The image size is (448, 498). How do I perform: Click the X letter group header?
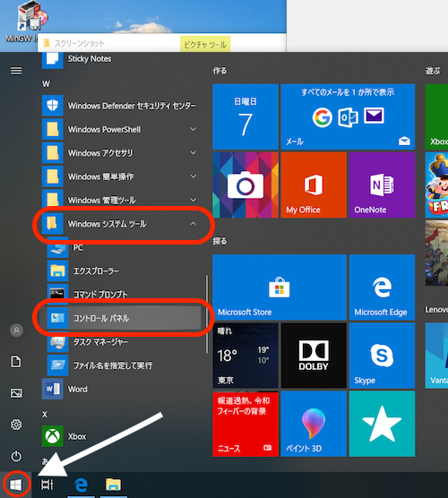(x=45, y=414)
